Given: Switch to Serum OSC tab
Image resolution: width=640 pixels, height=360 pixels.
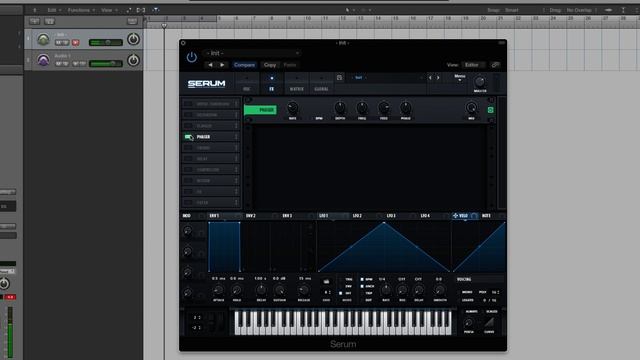Looking at the screenshot, I should (247, 83).
